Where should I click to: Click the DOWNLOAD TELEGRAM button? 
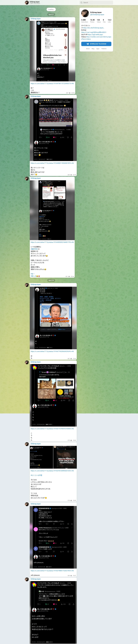(x=96, y=44)
